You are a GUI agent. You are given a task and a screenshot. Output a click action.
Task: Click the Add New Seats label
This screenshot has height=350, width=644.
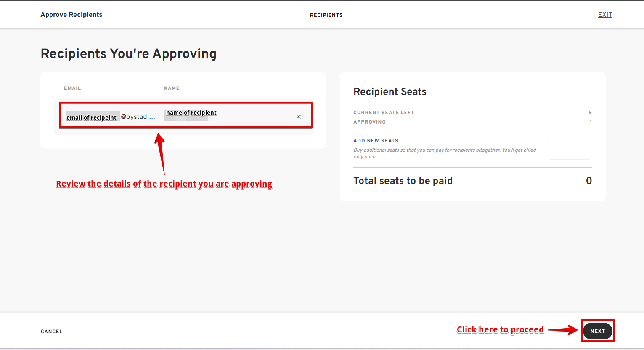(376, 141)
